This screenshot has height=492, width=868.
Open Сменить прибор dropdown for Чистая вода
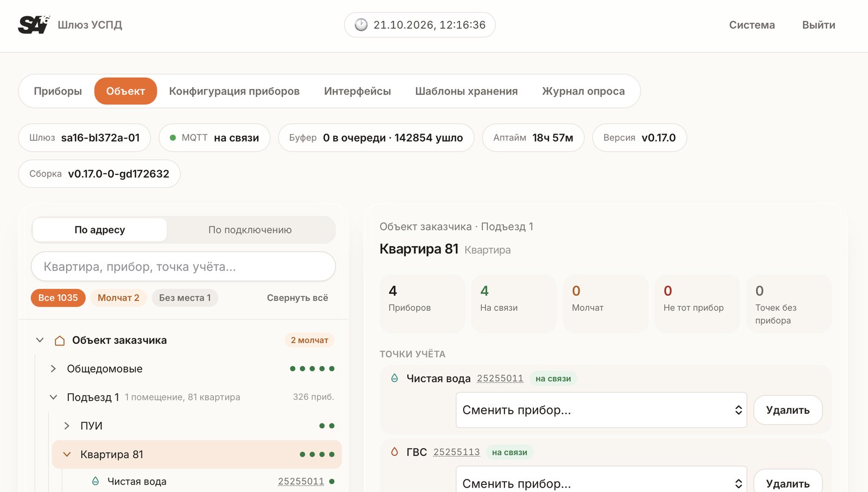pyautogui.click(x=601, y=410)
